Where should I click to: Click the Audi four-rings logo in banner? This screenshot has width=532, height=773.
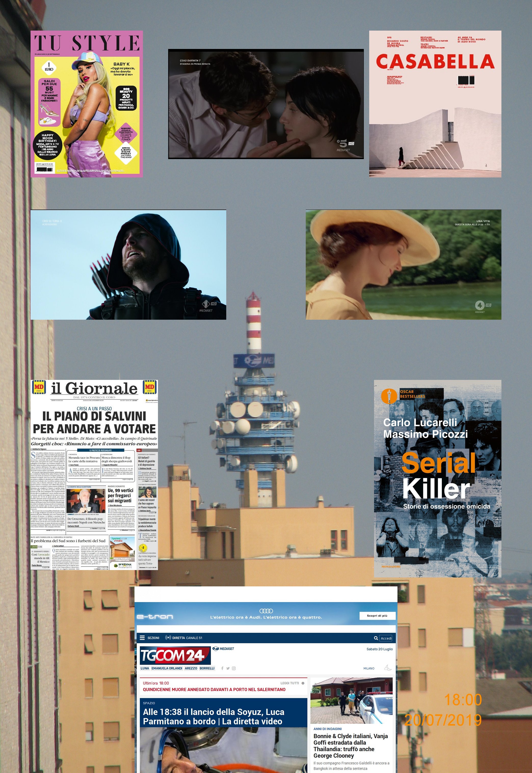266,611
